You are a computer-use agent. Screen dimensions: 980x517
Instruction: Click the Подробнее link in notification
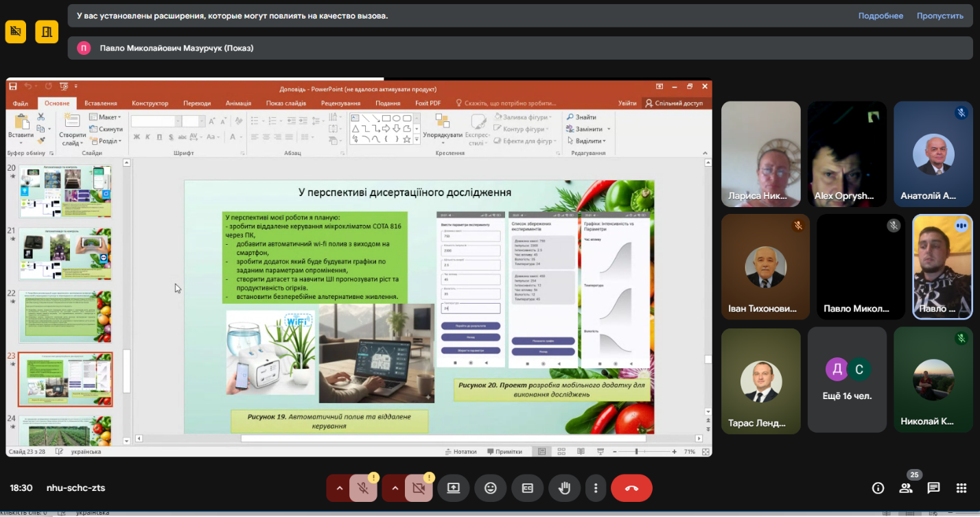tap(880, 16)
